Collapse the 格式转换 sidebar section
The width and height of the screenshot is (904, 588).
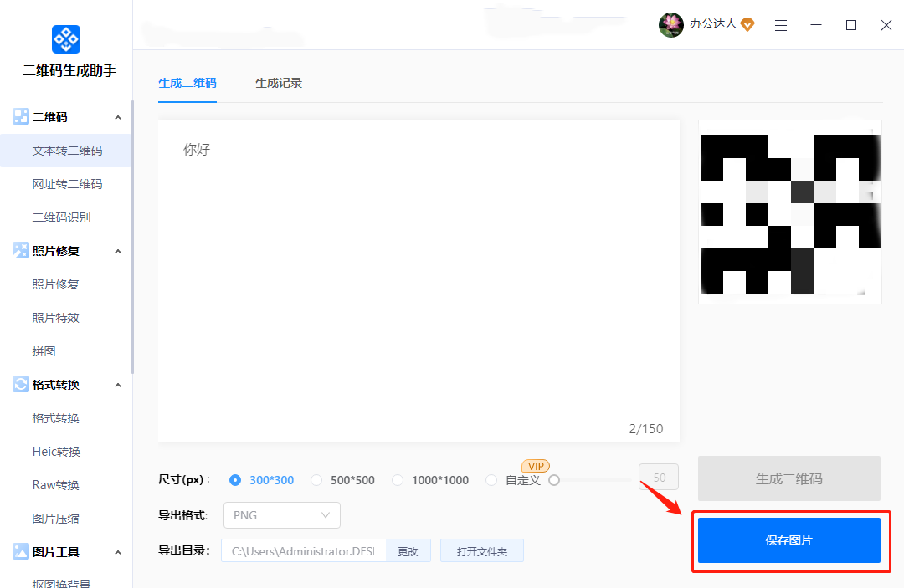[x=118, y=384]
